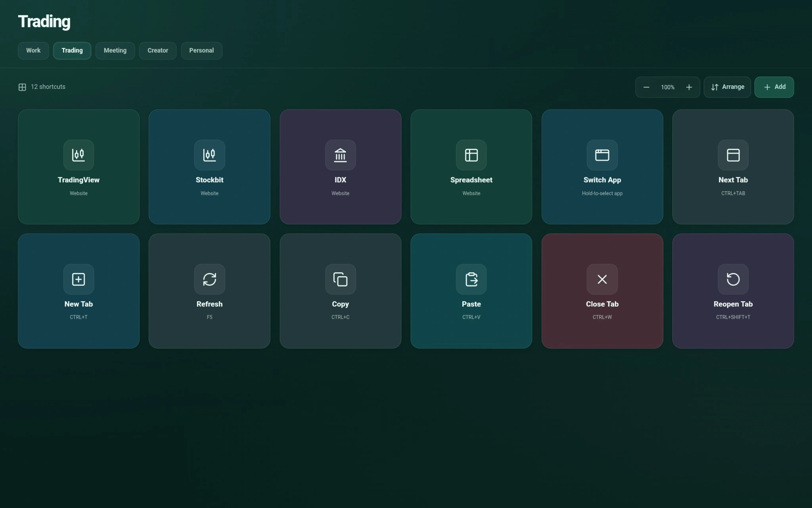Go to the Creator tab

[158, 50]
